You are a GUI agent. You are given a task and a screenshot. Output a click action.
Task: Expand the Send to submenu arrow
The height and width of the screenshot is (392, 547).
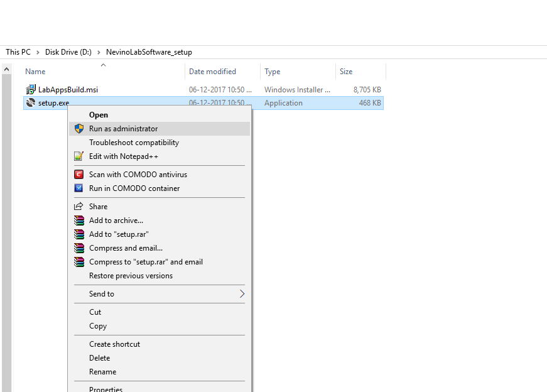242,294
